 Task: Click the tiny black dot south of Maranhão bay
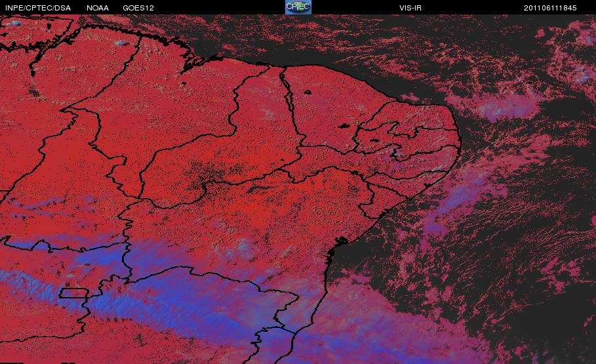click(x=184, y=83)
